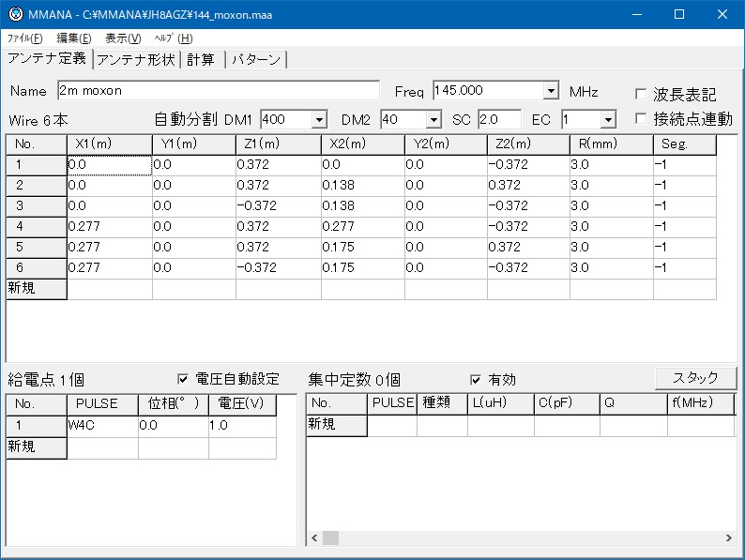Switch to the アンテナ形状 tab
Image resolution: width=745 pixels, height=560 pixels.
(136, 59)
